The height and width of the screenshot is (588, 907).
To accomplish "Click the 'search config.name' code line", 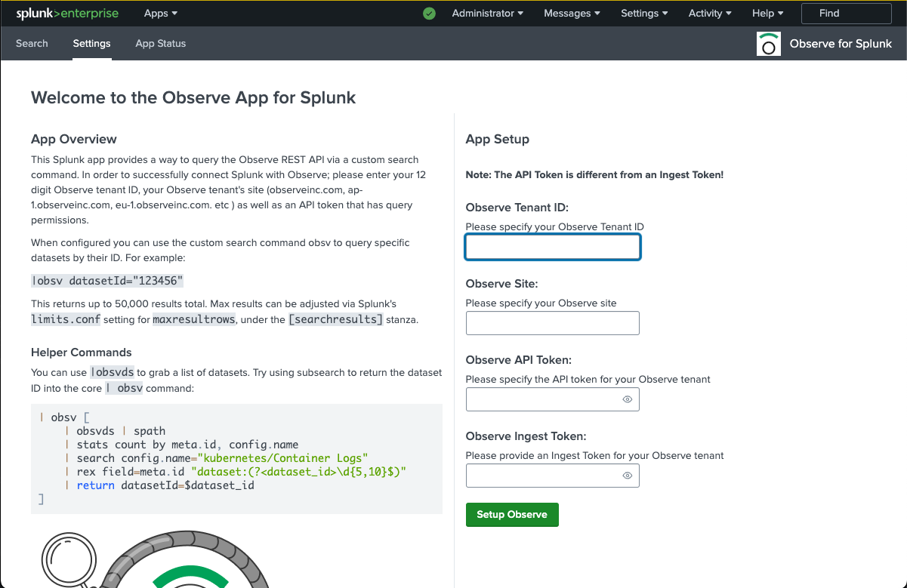I will point(216,458).
